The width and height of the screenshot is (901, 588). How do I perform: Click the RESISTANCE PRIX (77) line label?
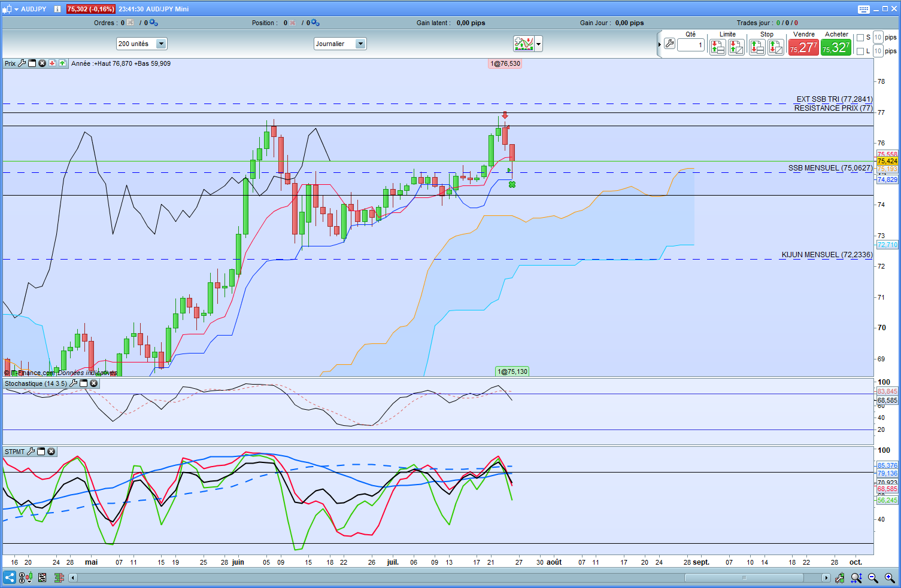click(833, 108)
